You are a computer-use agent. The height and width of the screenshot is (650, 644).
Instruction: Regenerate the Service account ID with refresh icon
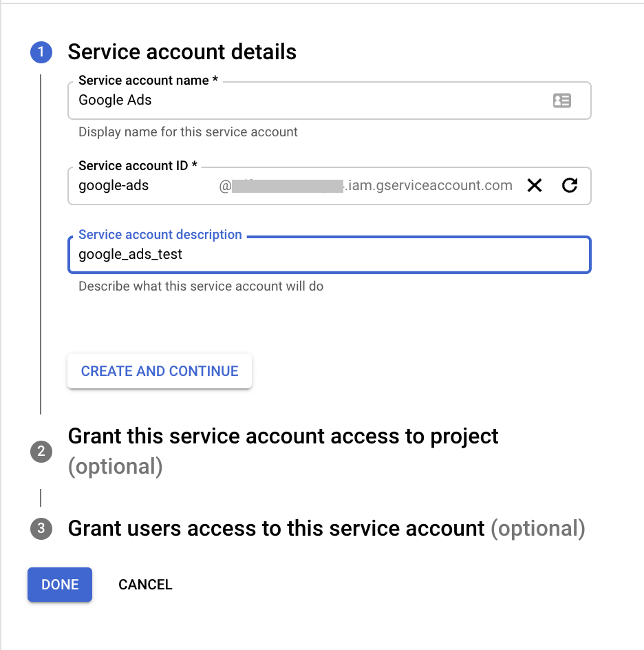[570, 185]
